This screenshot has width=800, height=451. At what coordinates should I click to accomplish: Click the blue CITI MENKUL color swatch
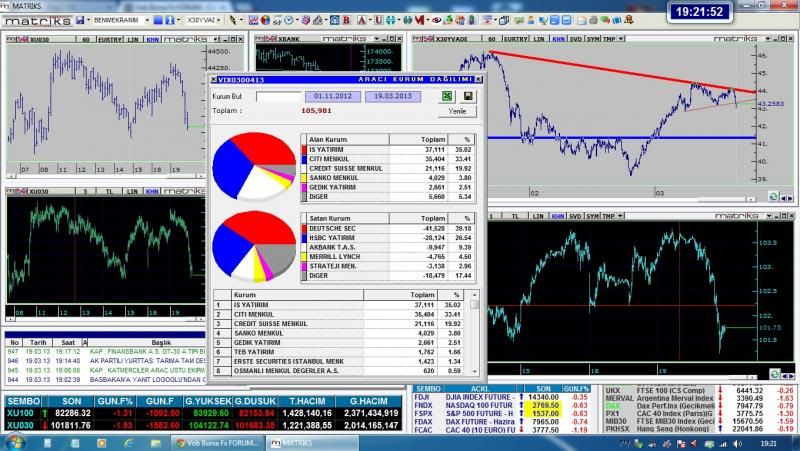(x=305, y=159)
